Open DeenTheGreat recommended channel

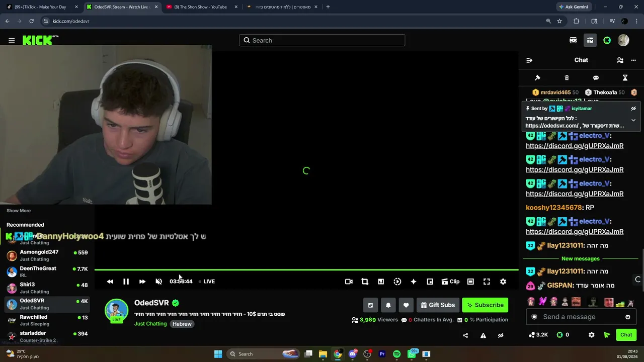point(47,271)
